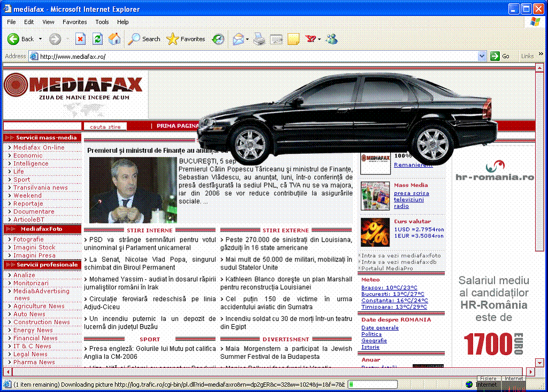The width and height of the screenshot is (548, 392).
Task: Open the Help menu
Action: [x=123, y=22]
